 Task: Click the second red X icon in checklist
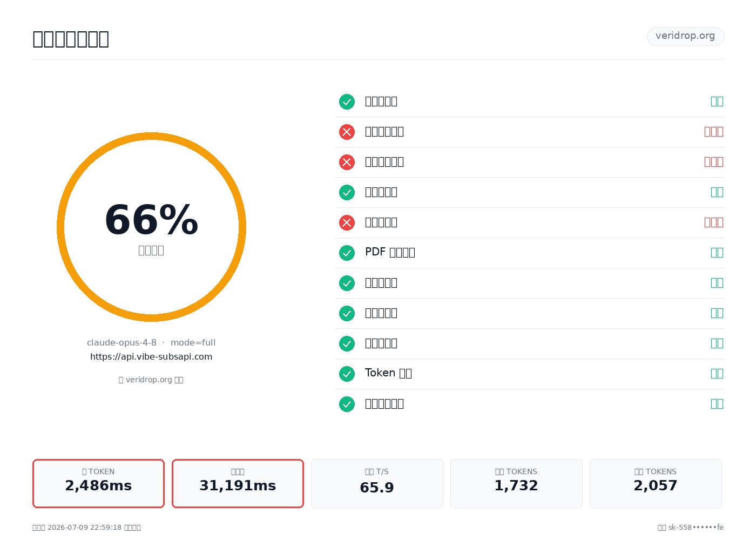pos(347,162)
